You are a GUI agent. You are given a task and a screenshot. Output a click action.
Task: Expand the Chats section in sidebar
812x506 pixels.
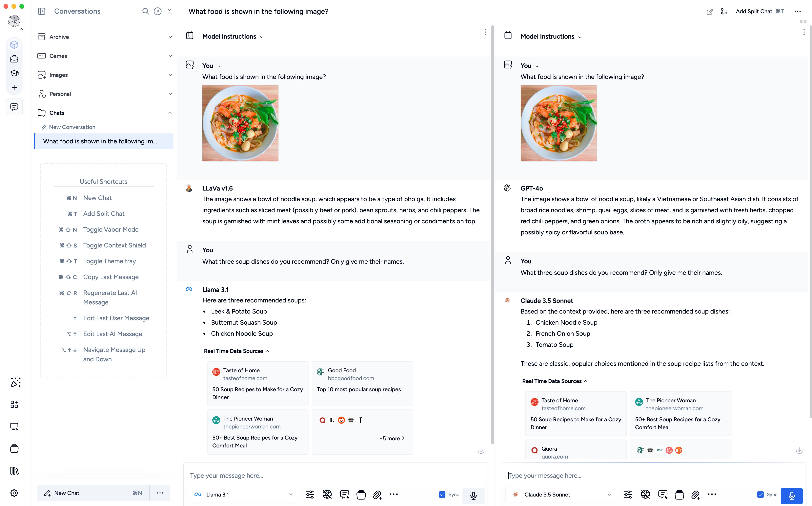[170, 113]
